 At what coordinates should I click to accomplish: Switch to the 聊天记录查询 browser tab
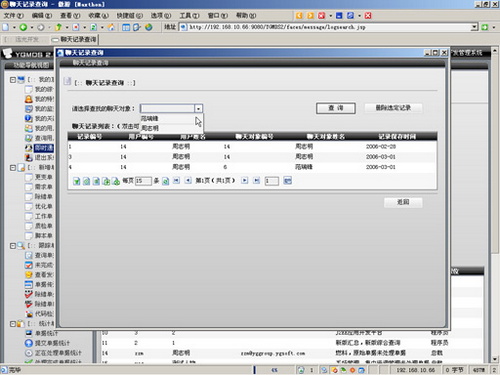75,39
